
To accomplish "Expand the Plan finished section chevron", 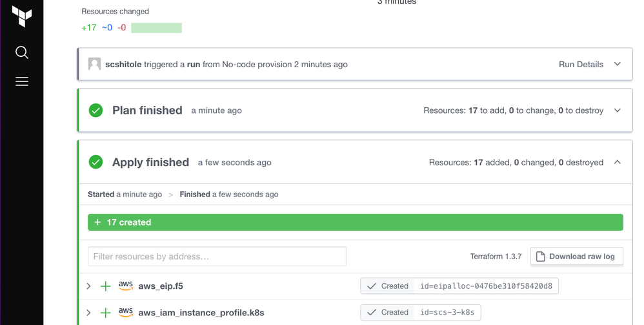I will coord(618,110).
